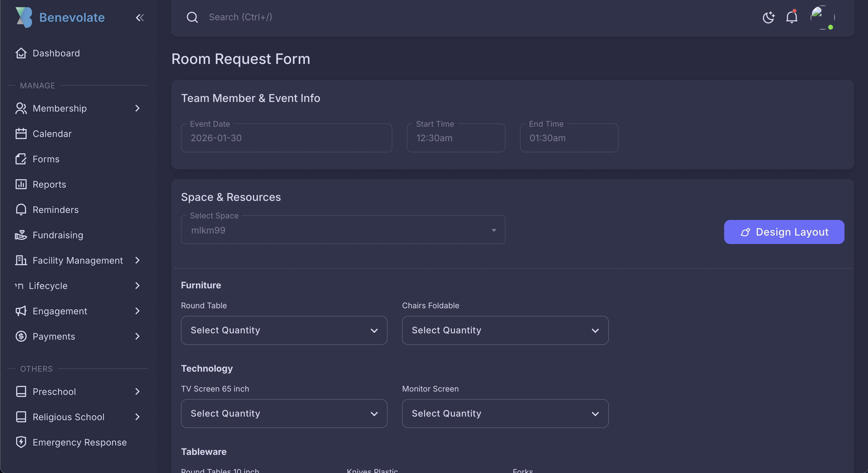
Task: Click the Design Layout button
Action: coord(784,232)
